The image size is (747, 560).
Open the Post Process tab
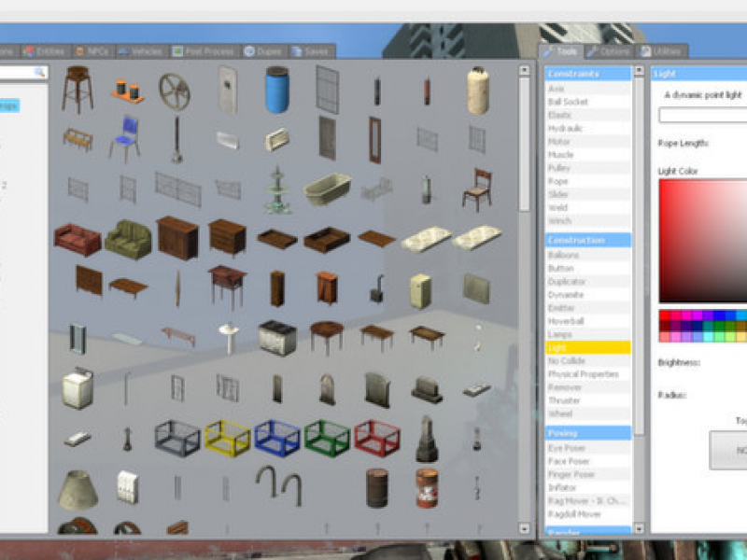coord(204,51)
